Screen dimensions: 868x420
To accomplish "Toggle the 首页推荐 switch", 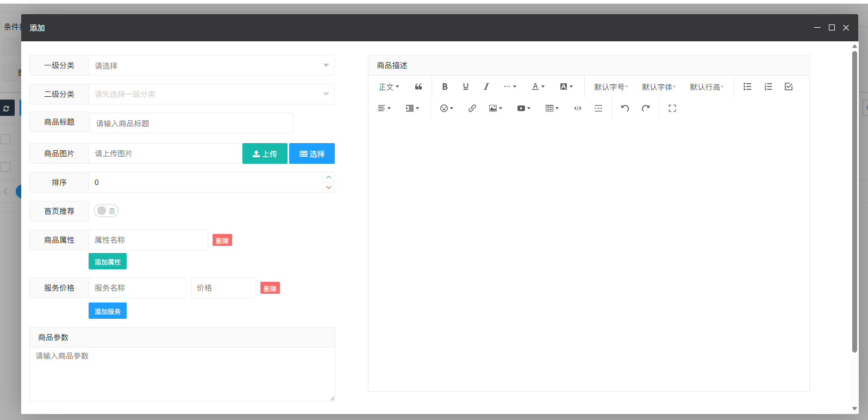I will tap(106, 211).
